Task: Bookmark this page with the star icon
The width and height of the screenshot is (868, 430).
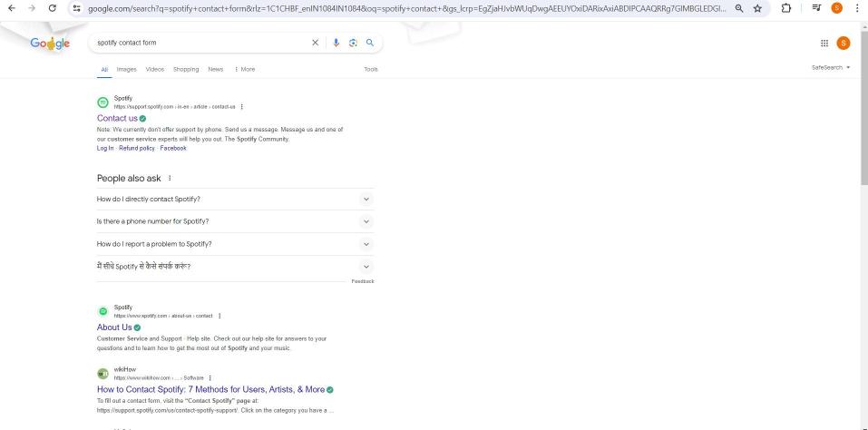Action: (x=782, y=8)
